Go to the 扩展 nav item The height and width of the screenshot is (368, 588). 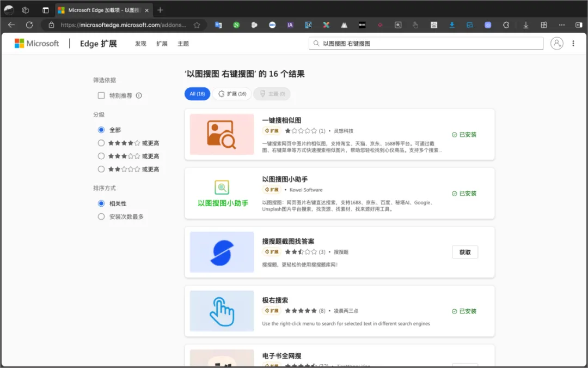(x=162, y=44)
